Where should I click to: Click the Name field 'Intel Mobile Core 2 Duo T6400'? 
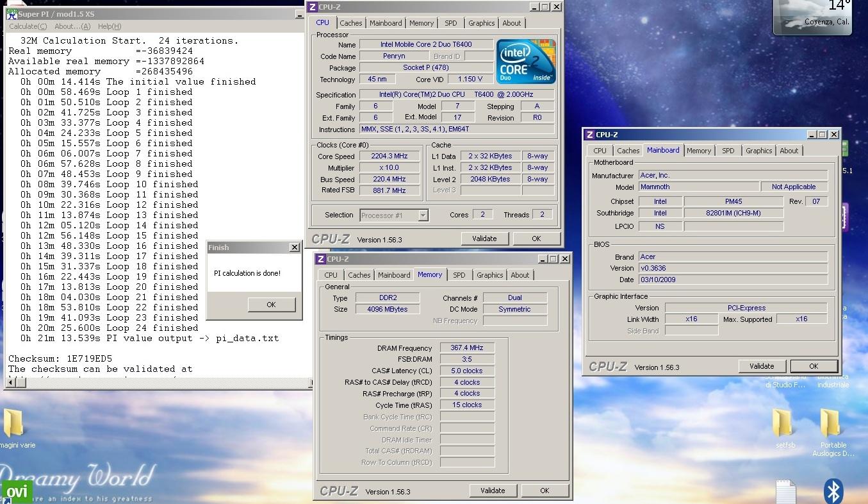tap(426, 45)
